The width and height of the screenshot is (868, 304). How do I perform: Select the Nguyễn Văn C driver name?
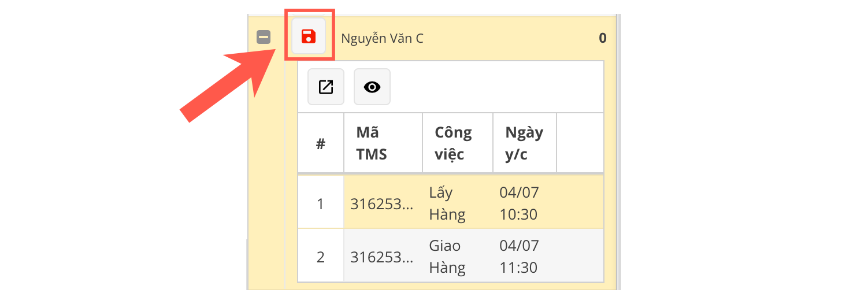[382, 39]
